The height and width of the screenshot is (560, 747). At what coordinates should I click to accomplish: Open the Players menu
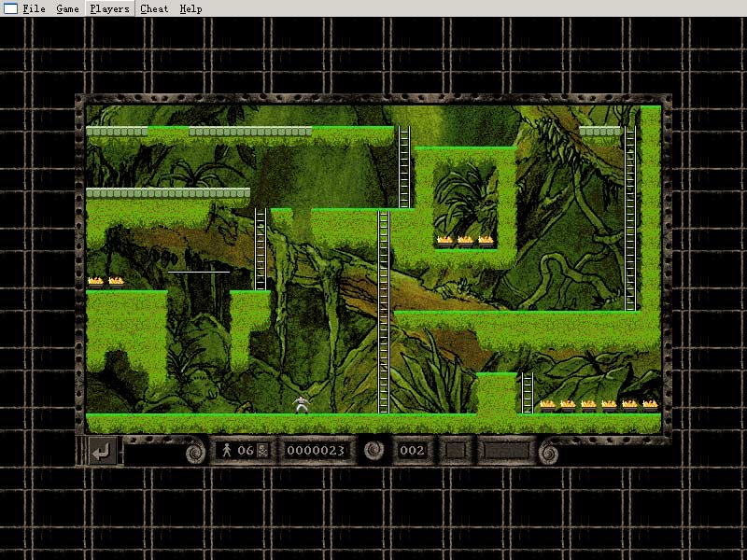(x=109, y=8)
